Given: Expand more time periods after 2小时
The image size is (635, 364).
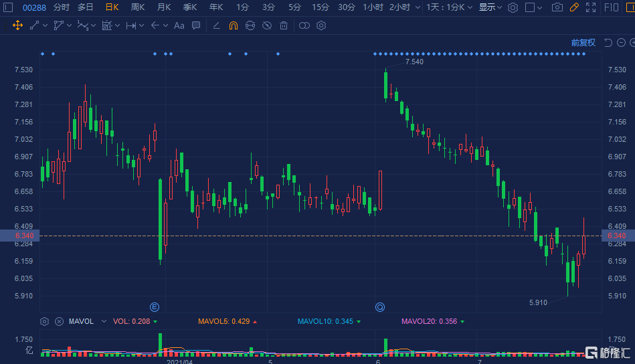Looking at the screenshot, I should click(x=418, y=7).
